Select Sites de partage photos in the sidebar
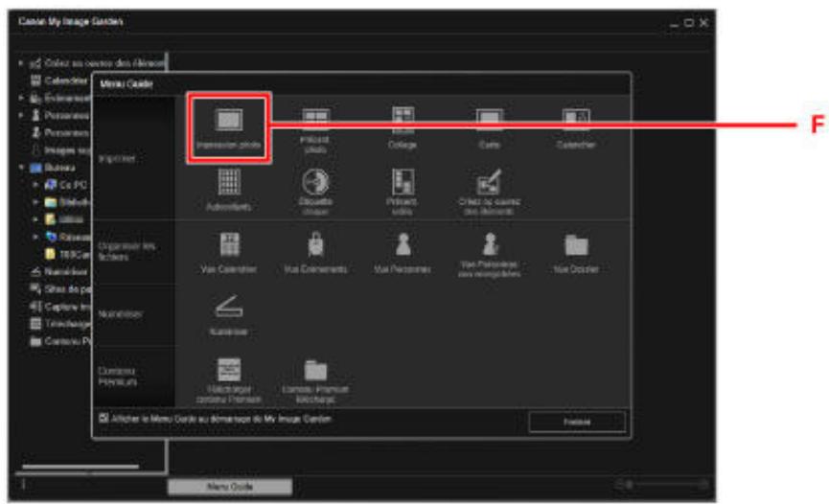The width and height of the screenshot is (829, 504). 59,289
